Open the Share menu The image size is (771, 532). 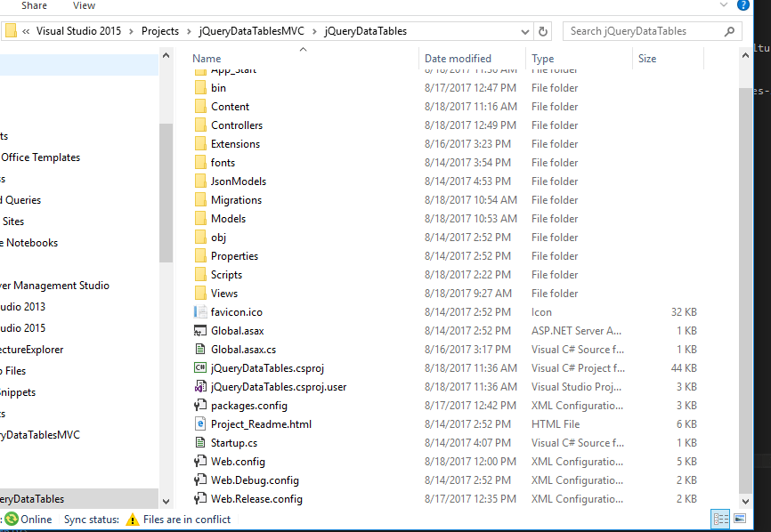pyautogui.click(x=33, y=5)
